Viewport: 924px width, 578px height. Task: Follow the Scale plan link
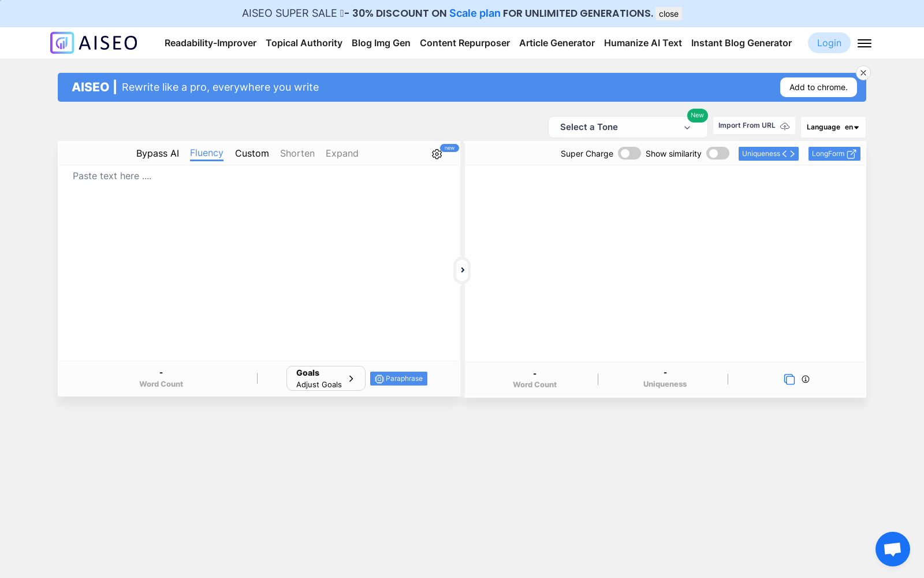click(x=475, y=13)
